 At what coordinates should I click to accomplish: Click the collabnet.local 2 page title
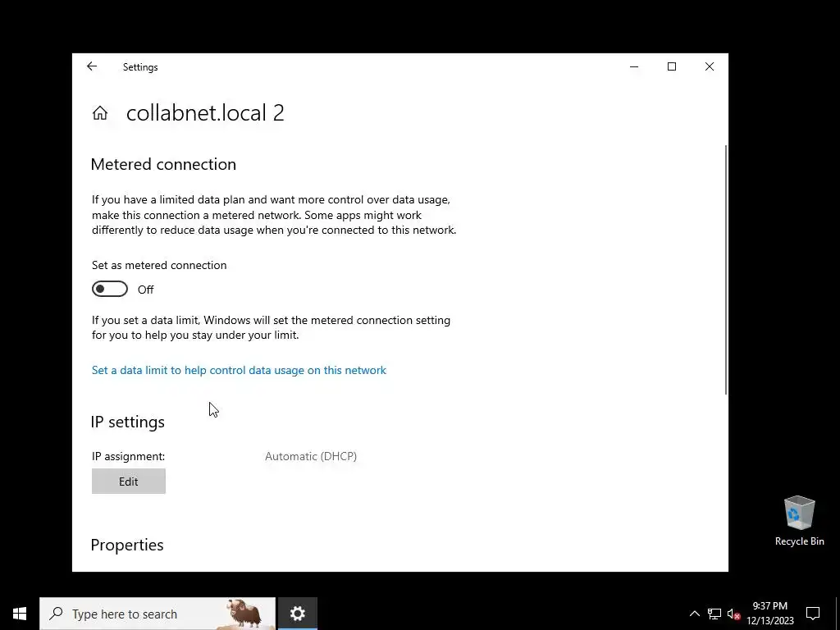click(205, 113)
